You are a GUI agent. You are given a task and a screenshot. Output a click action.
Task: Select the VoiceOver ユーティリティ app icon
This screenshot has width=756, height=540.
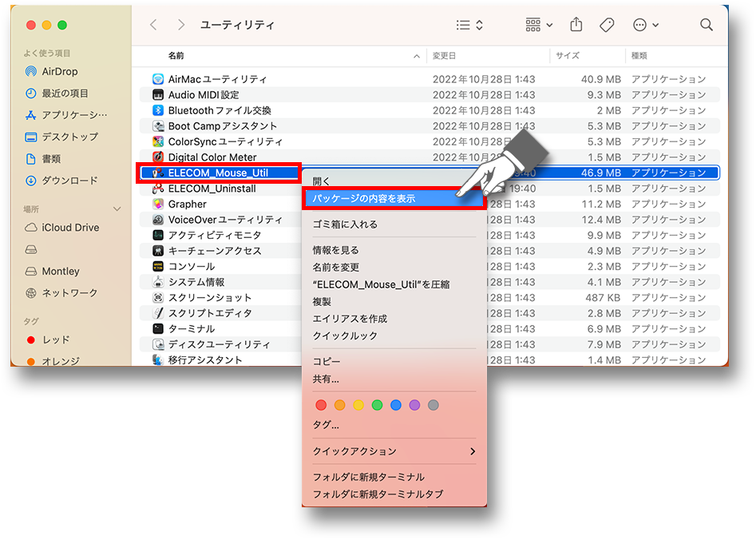(157, 220)
